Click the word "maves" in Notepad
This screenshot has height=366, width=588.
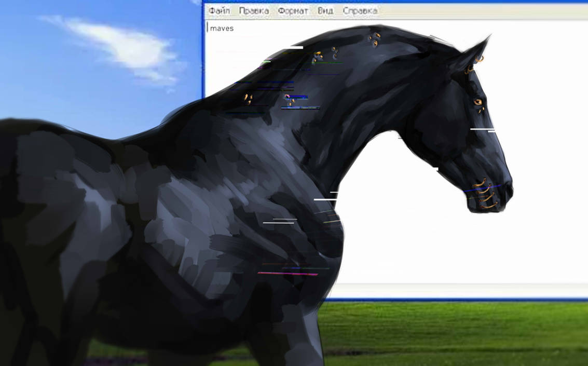pyautogui.click(x=222, y=29)
